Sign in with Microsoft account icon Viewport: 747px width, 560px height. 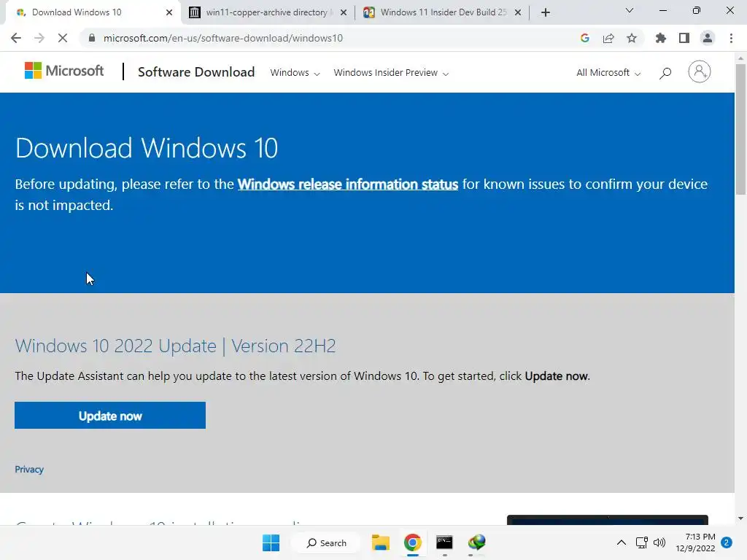coord(700,72)
